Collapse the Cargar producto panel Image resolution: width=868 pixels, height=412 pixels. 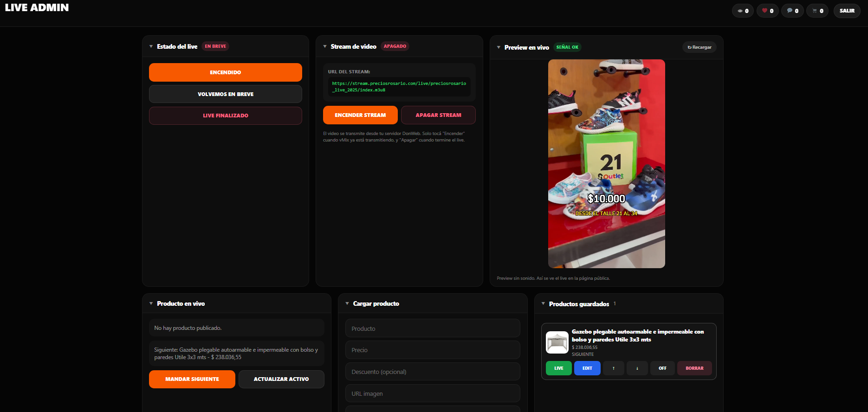347,303
